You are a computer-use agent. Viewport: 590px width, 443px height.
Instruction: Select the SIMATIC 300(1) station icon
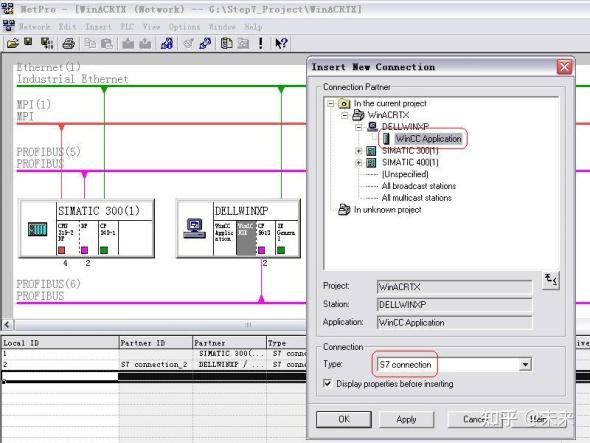(x=38, y=229)
